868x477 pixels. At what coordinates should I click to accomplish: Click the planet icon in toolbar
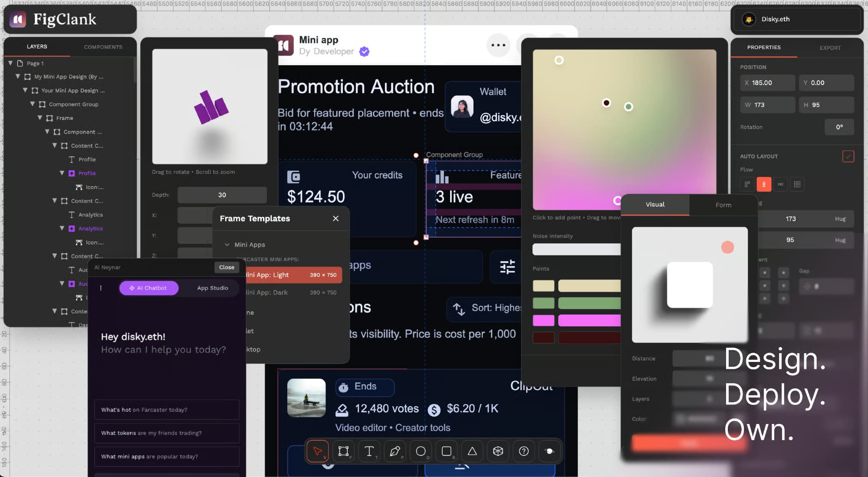pos(549,451)
